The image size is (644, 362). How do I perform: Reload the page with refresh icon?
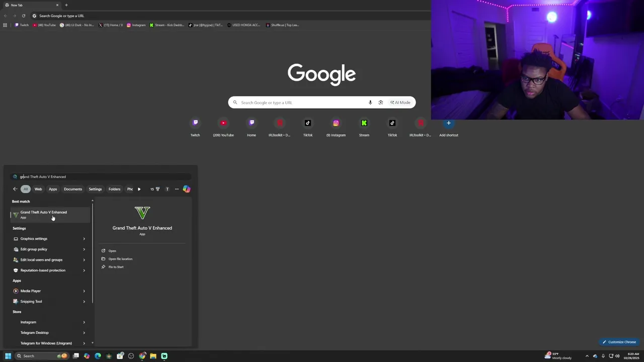23,16
